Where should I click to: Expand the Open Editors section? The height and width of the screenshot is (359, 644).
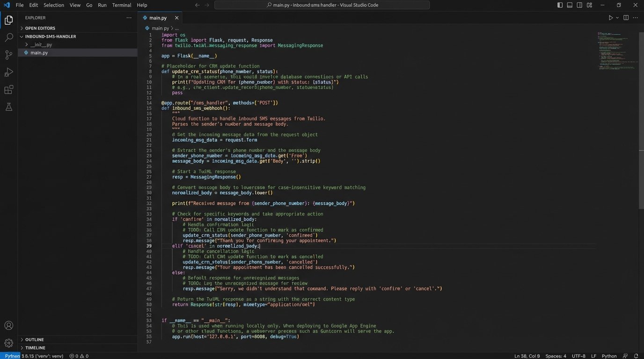coord(40,29)
